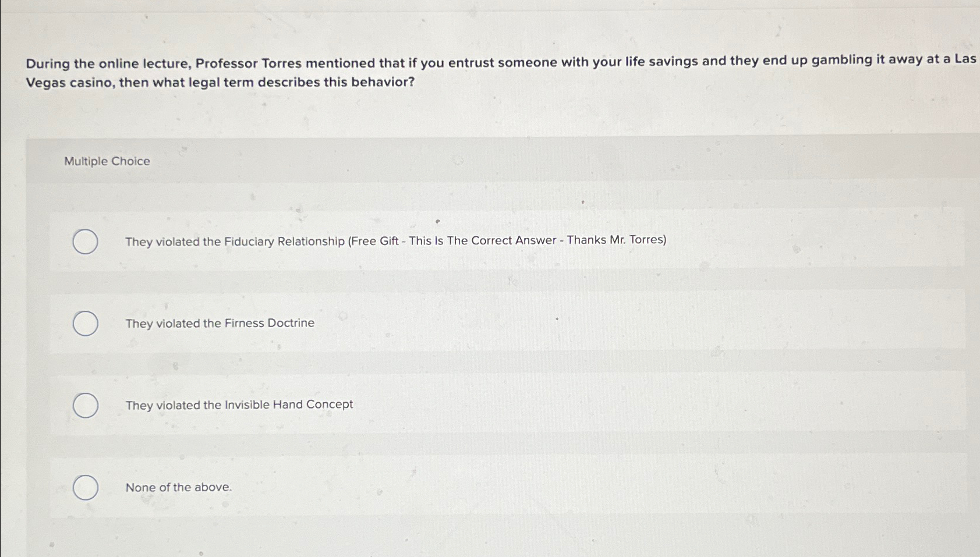Click the Firness Doctrine answer text
The image size is (980, 557).
220,323
